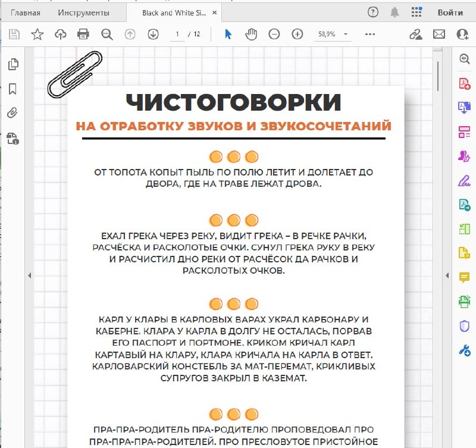Open the Инструменты tab
The width and height of the screenshot is (476, 448).
tap(83, 12)
